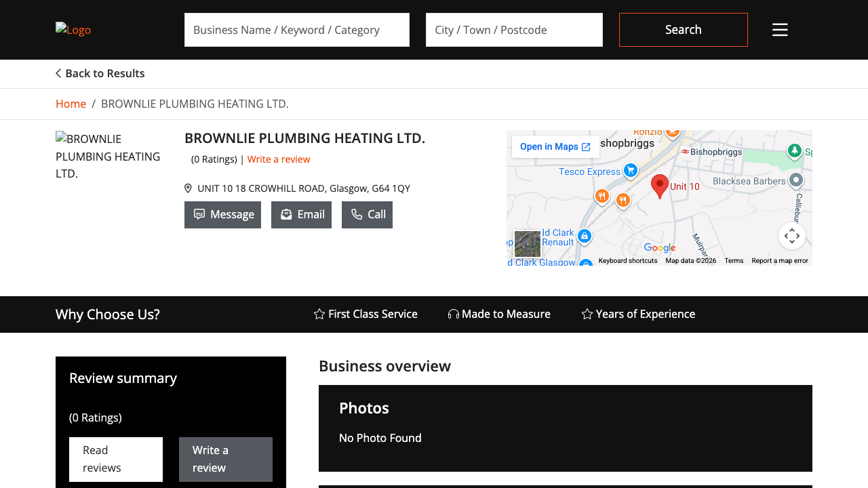Navigate to Home via the breadcrumb
The height and width of the screenshot is (488, 868).
click(x=71, y=103)
